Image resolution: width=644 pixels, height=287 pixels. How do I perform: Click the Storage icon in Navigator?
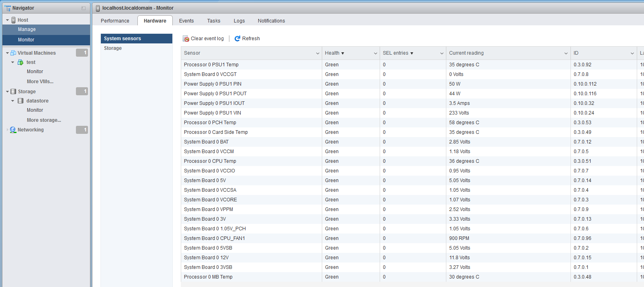coord(13,92)
